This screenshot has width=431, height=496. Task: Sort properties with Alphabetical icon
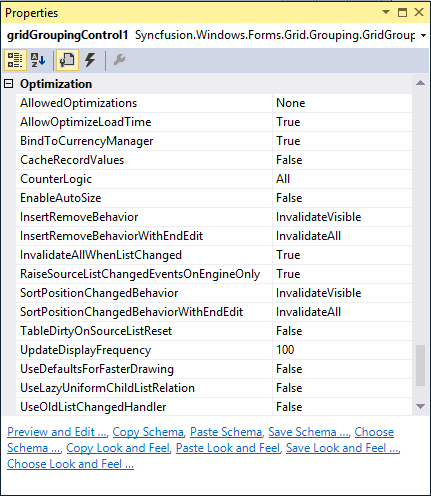pos(38,60)
